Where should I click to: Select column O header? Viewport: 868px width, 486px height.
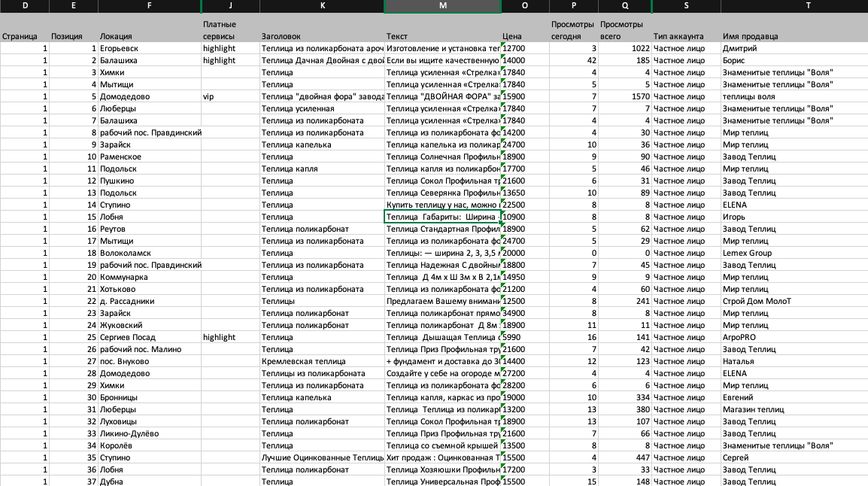click(525, 5)
